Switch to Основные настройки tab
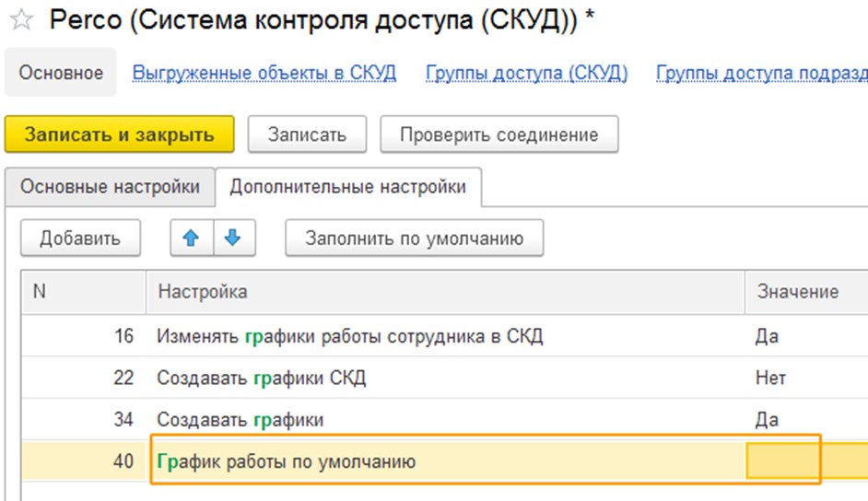The width and height of the screenshot is (868, 501). coord(110,187)
